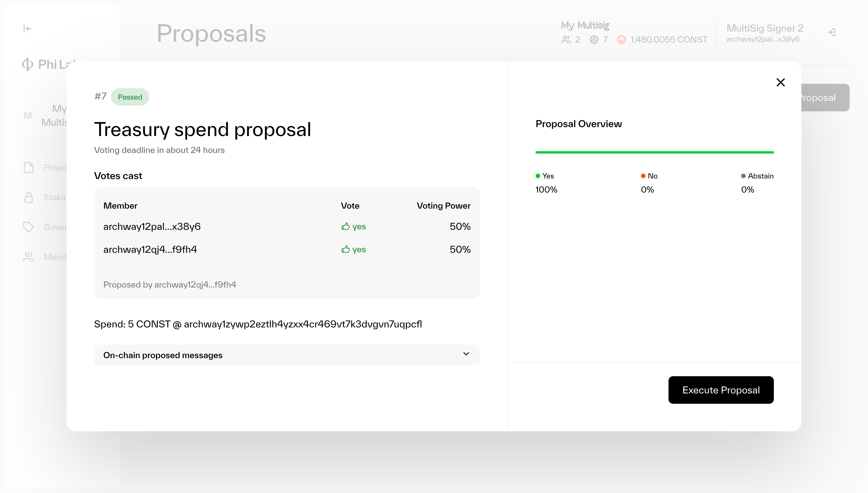Click the logout icon beside MultiSig Signer 2
This screenshot has width=868, height=493.
click(831, 32)
